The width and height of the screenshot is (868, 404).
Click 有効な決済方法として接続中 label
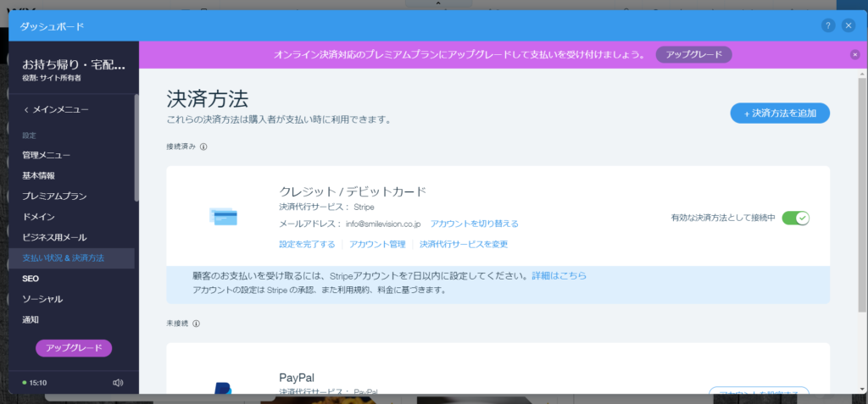coord(722,218)
